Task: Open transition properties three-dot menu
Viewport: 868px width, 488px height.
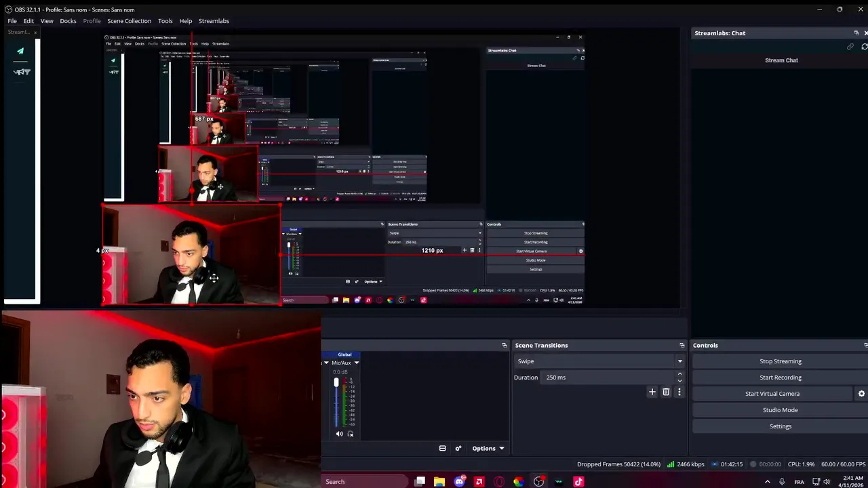Action: pyautogui.click(x=679, y=392)
